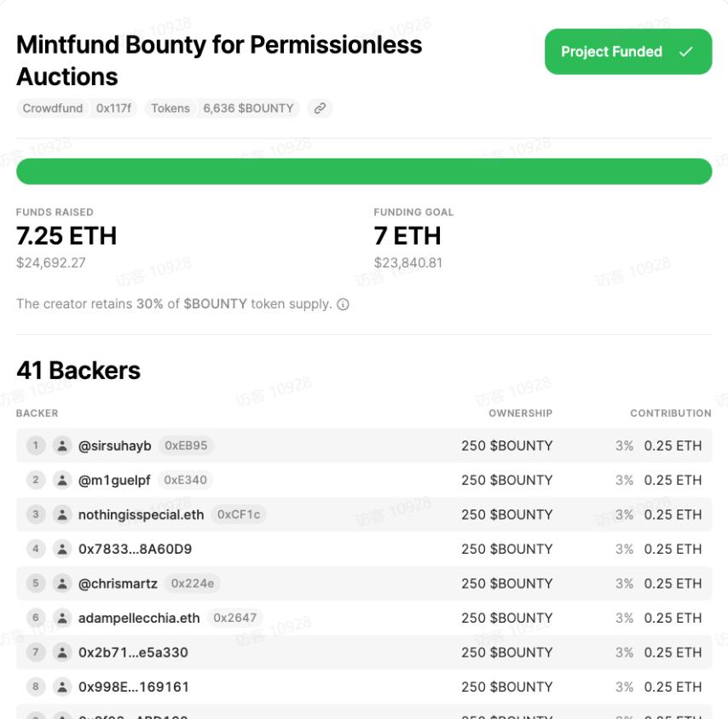Click the avatar icon beside @m1guelpf

(61, 480)
